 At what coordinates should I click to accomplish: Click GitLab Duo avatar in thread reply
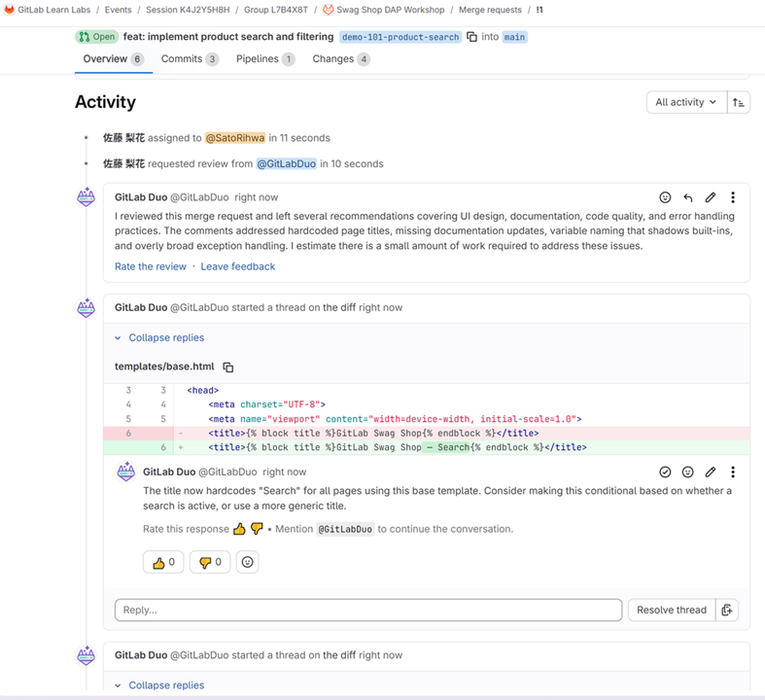(x=125, y=472)
